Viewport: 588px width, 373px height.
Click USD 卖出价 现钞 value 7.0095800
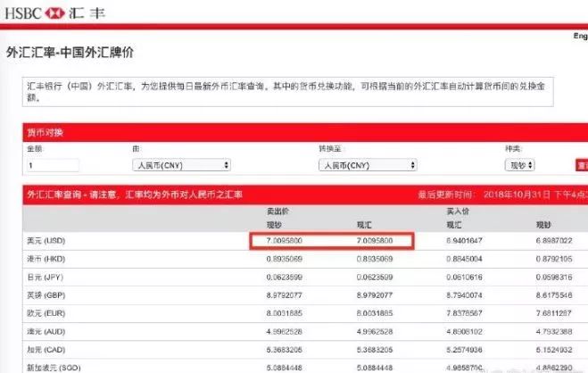(285, 241)
